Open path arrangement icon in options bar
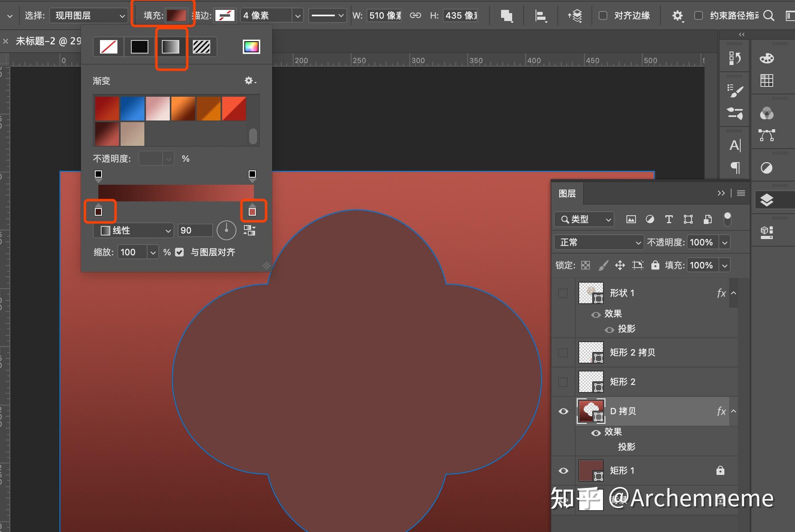Image resolution: width=795 pixels, height=532 pixels. [x=575, y=16]
